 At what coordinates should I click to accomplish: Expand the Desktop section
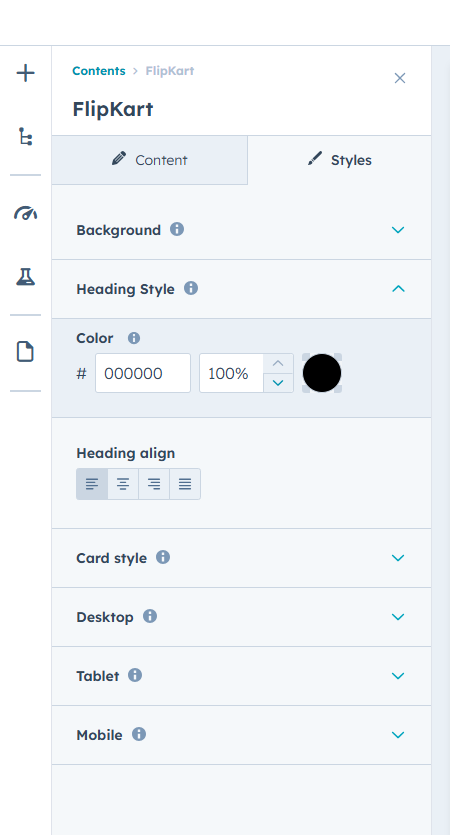click(x=241, y=617)
